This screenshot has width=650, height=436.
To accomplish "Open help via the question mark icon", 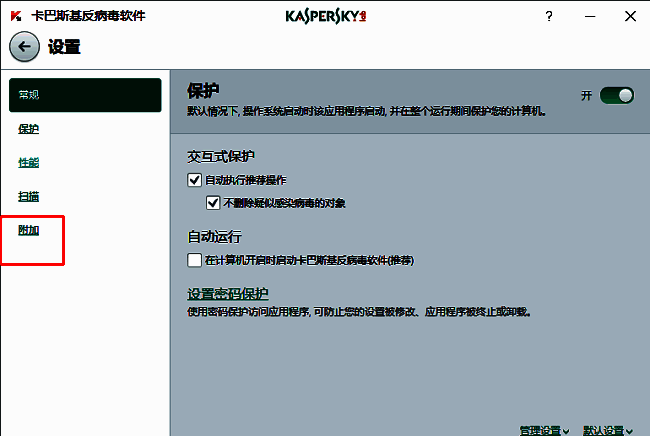I will tap(549, 16).
